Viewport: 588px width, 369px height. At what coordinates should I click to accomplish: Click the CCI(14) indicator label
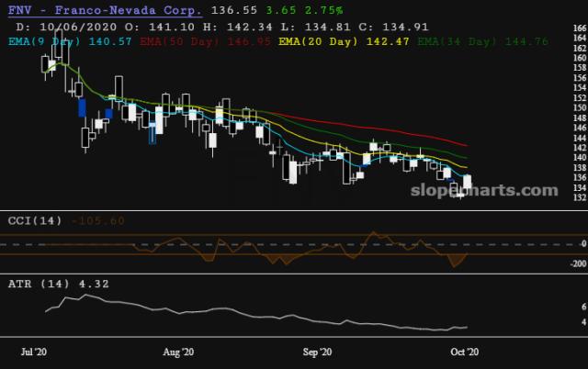36,221
